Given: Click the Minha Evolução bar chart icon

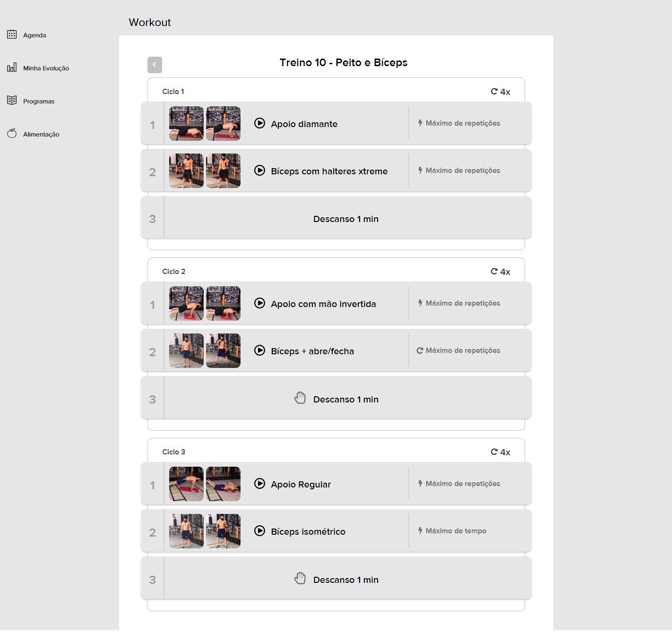Looking at the screenshot, I should (x=12, y=68).
